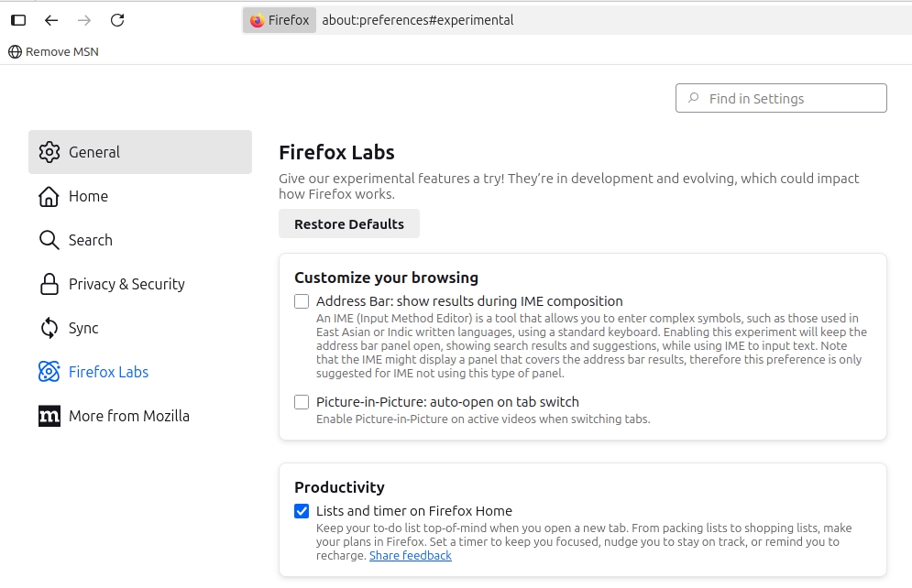912x588 pixels.
Task: Click the More from Mozilla icon
Action: pos(48,416)
